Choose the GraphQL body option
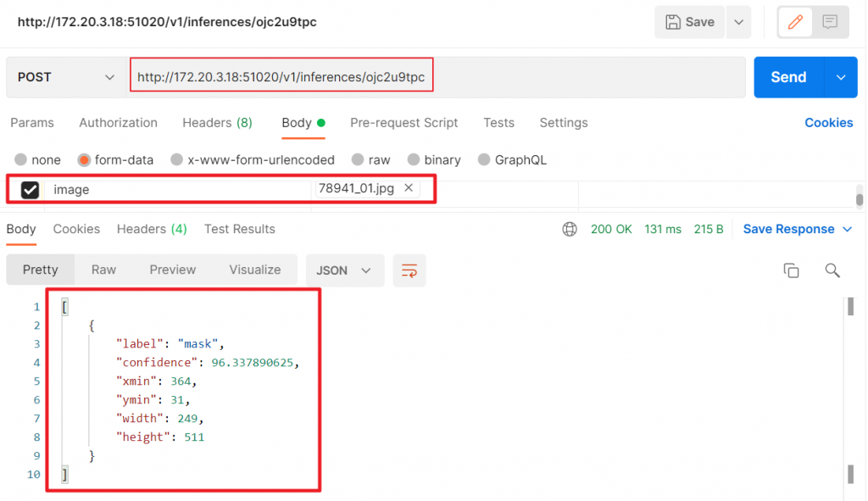This screenshot has height=501, width=868. [484, 160]
